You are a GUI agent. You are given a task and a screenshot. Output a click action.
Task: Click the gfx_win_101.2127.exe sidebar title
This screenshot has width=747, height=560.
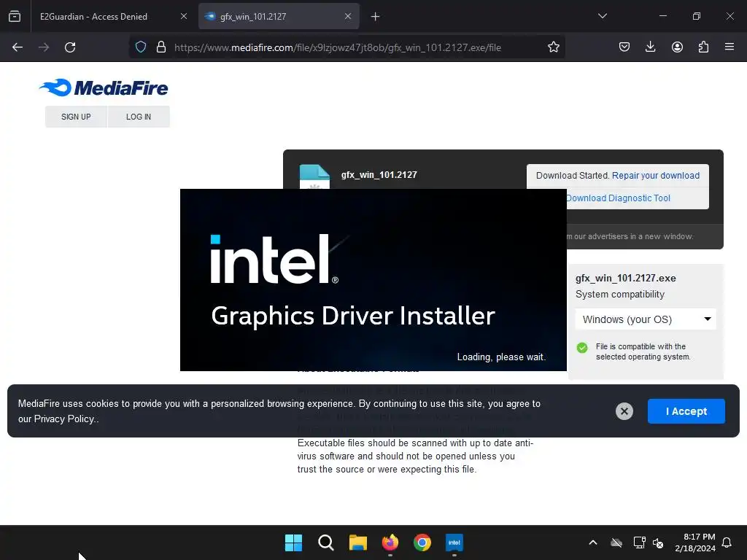click(625, 278)
